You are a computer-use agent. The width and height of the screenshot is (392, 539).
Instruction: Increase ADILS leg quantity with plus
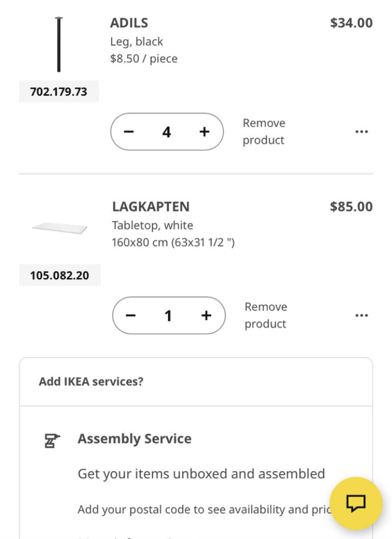click(204, 132)
